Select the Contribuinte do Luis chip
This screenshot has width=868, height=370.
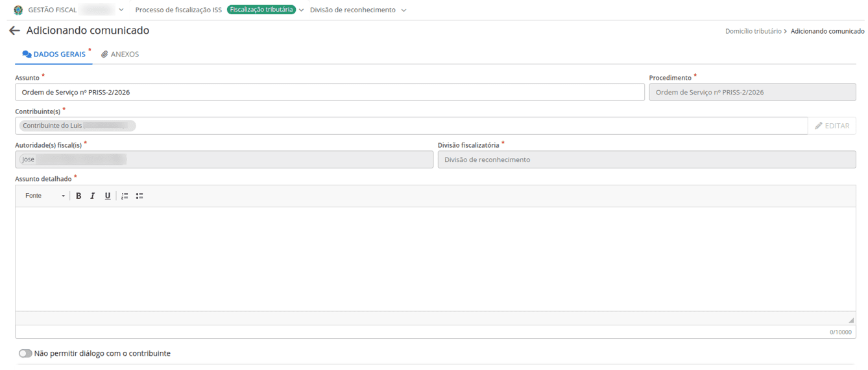click(x=77, y=126)
